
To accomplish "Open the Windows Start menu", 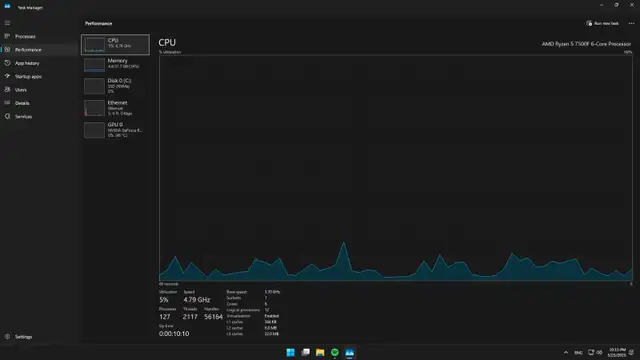I will tap(290, 352).
